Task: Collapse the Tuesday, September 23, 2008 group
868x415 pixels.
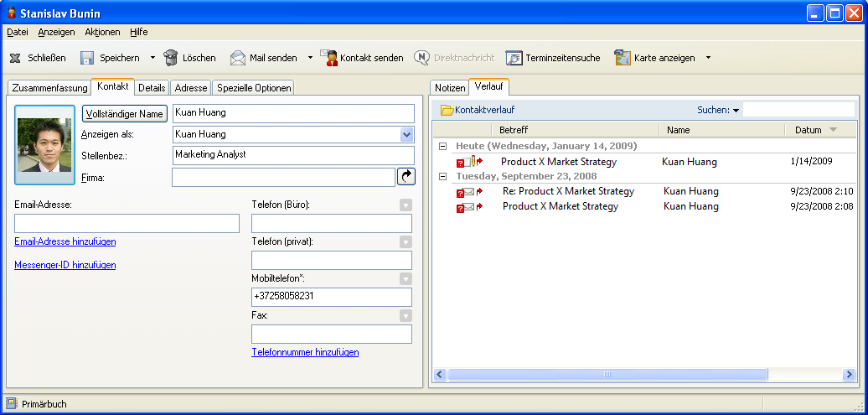Action: coord(442,176)
